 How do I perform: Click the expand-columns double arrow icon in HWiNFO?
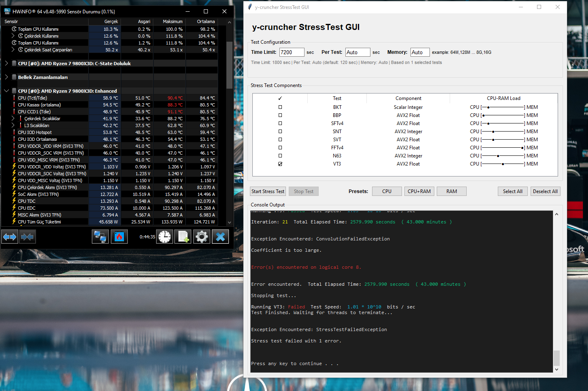pos(10,237)
